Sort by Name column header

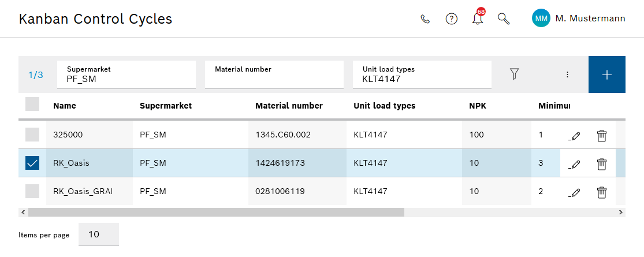click(x=65, y=106)
